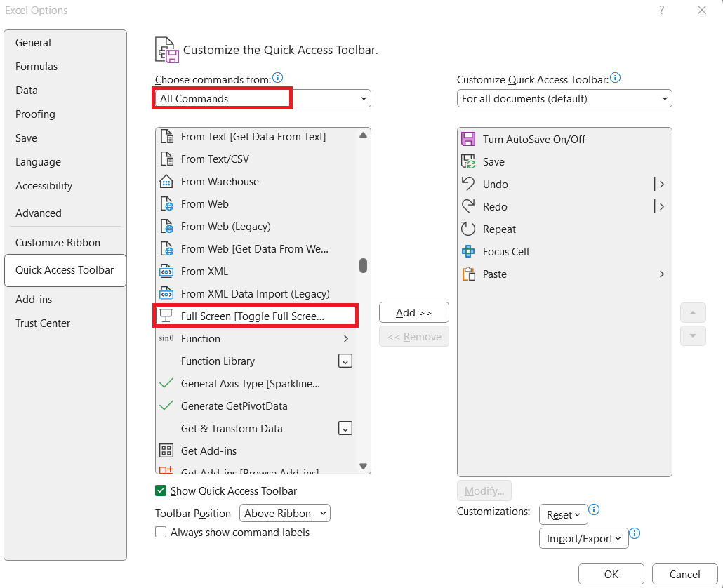Toggle Show Quick Access Toolbar checkbox
Screen dimensions: 723x588
pyautogui.click(x=161, y=490)
